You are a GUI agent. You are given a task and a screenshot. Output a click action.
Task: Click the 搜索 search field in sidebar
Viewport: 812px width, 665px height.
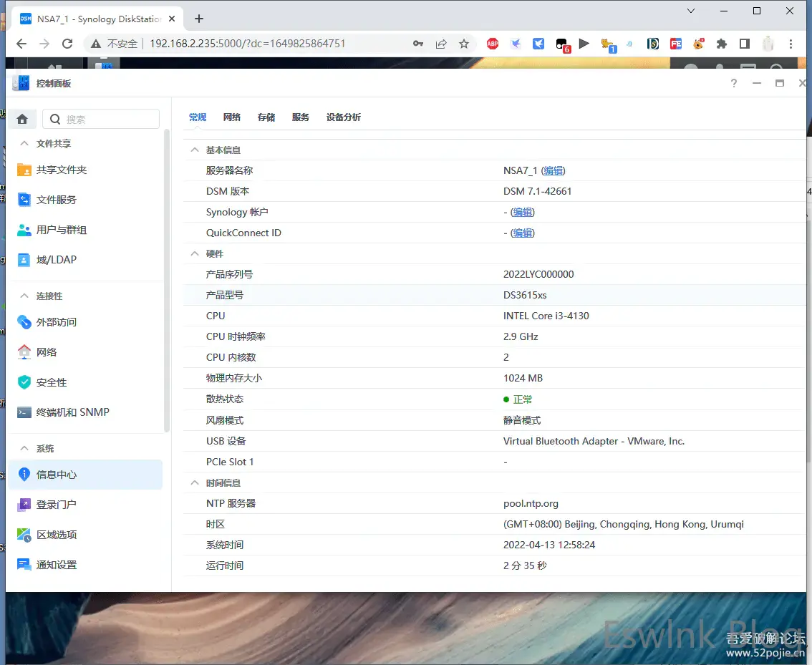click(x=107, y=120)
